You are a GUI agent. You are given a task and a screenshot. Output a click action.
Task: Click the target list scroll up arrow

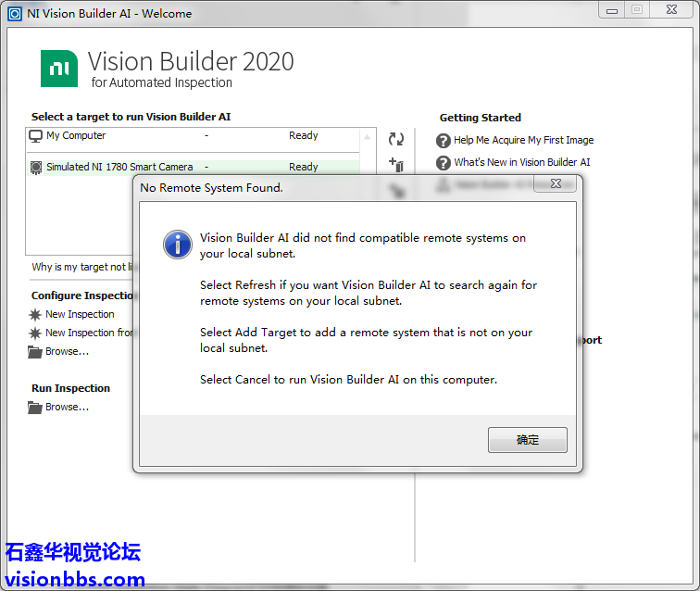(x=369, y=137)
